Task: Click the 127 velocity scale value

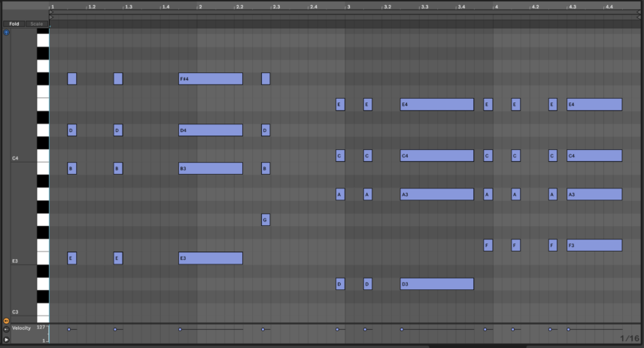Action: click(41, 327)
